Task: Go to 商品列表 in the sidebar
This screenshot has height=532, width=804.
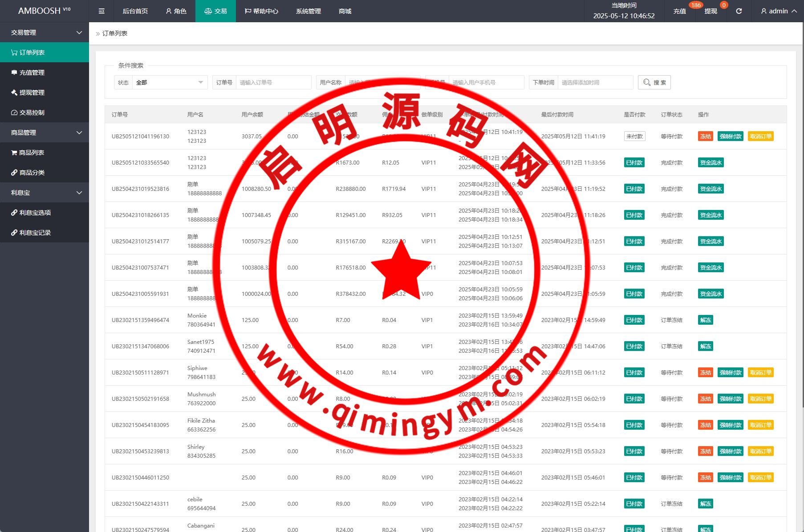Action: [32, 153]
